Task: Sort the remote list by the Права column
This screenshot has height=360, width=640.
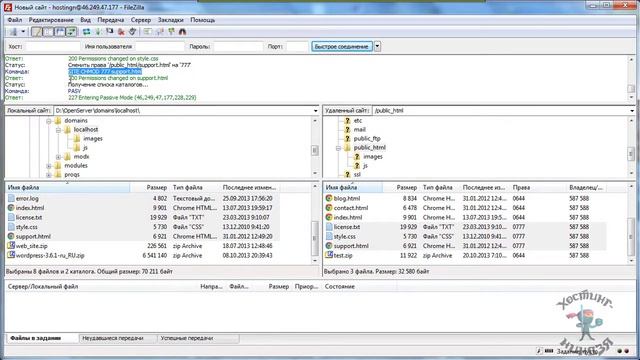Action: 538,188
